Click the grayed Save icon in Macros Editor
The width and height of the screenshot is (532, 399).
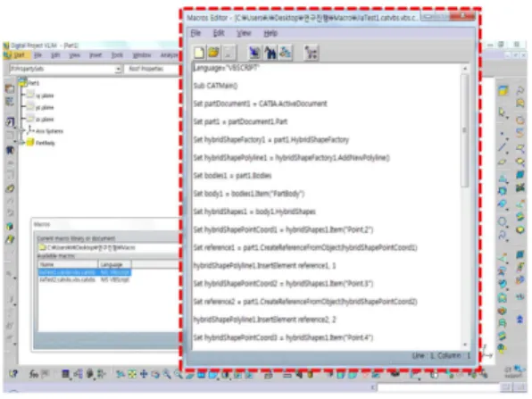click(229, 53)
